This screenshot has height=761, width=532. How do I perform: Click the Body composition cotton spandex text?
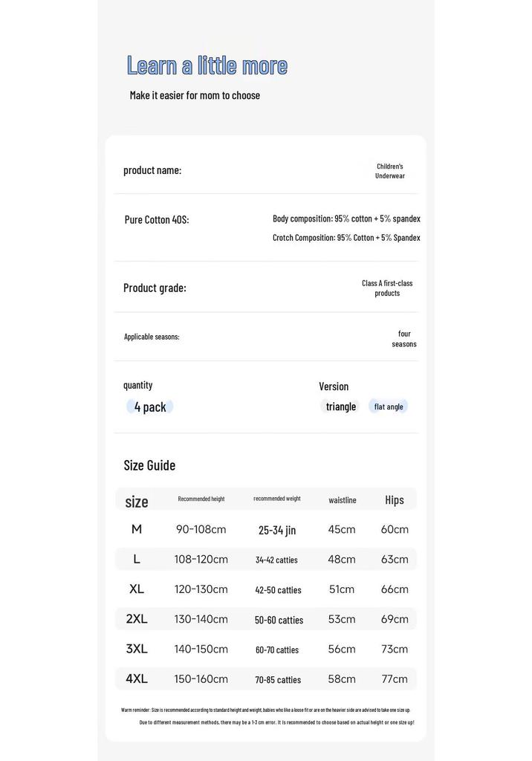click(x=346, y=219)
